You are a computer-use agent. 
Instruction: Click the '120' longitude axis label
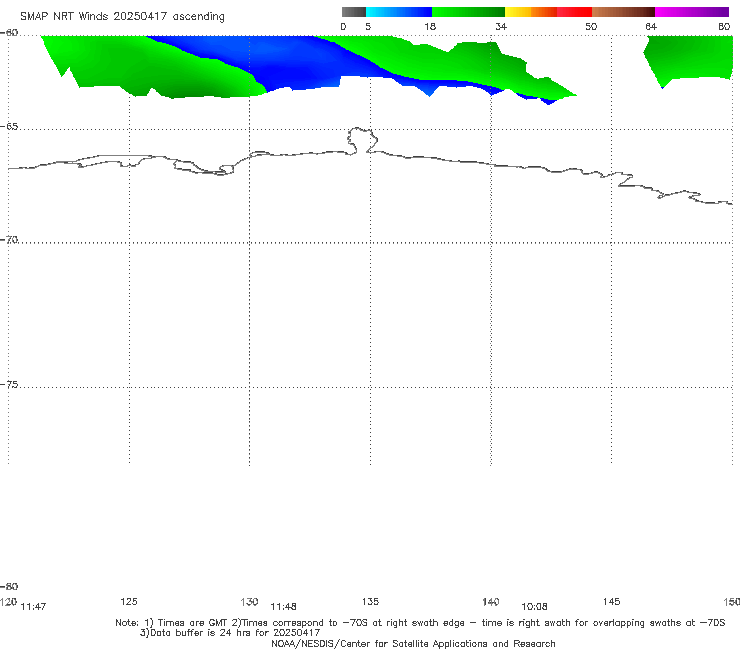pos(8,601)
